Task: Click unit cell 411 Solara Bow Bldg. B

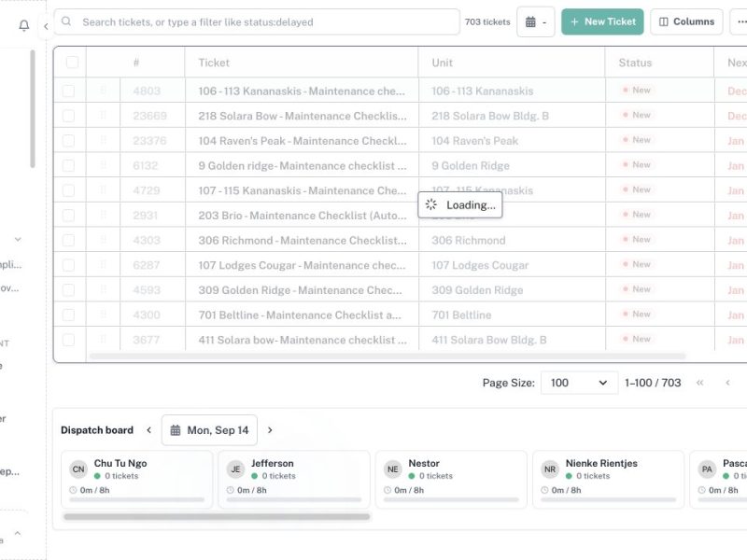Action: [488, 340]
